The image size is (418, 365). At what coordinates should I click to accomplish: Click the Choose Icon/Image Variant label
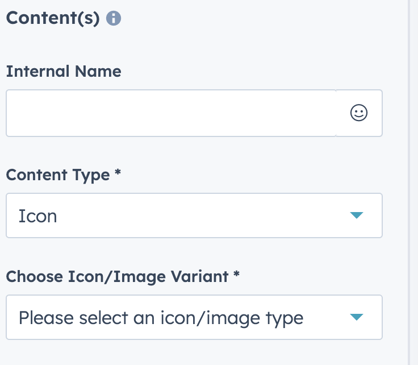point(117,277)
